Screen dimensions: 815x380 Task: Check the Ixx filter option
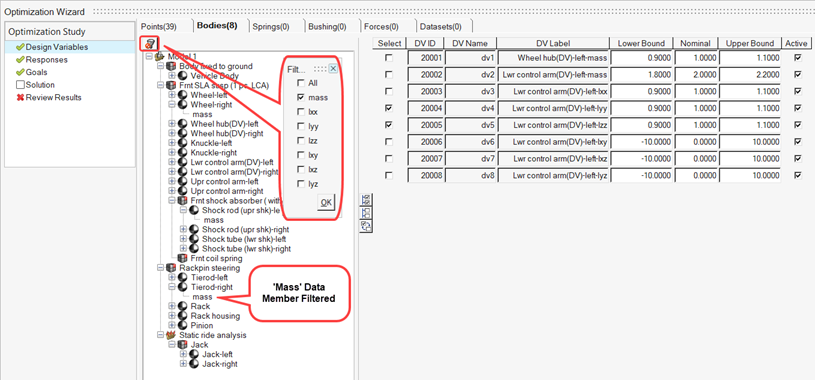pos(300,112)
